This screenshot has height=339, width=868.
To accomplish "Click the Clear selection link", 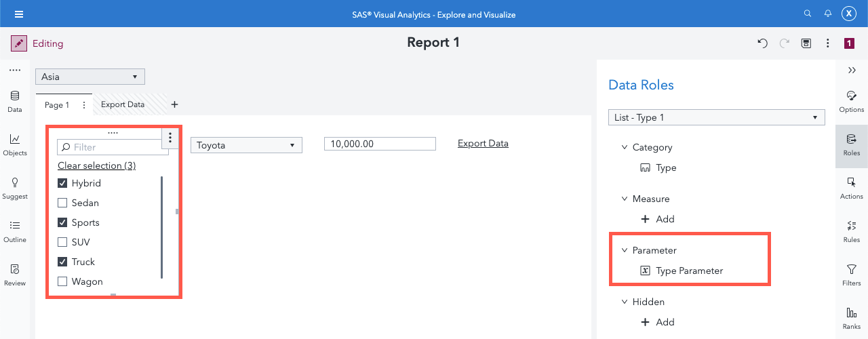I will click(x=96, y=165).
